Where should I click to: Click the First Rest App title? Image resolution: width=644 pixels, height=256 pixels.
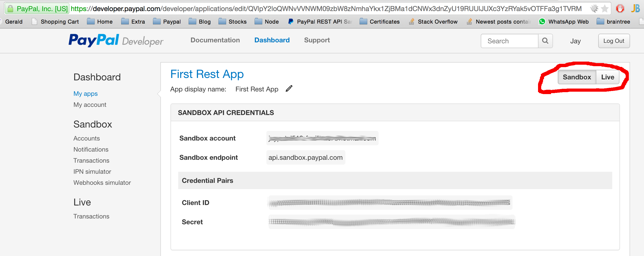pyautogui.click(x=207, y=74)
